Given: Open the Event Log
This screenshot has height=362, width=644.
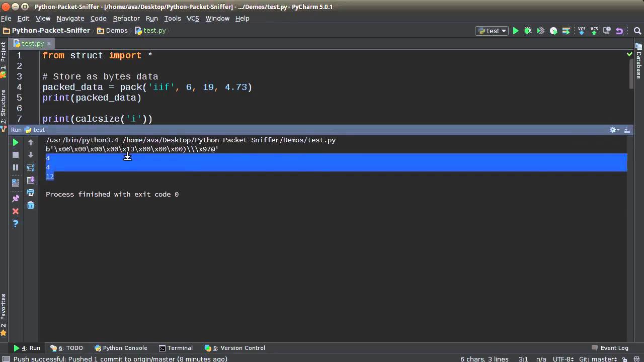Looking at the screenshot, I should coord(610,348).
